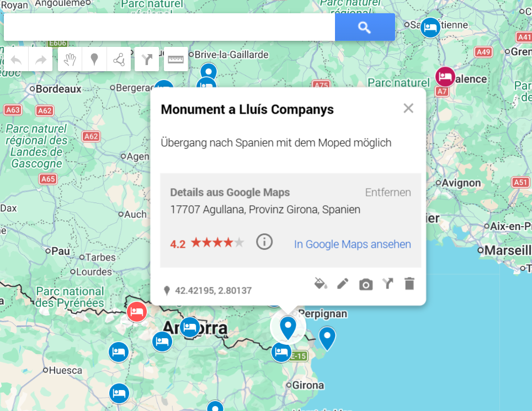The height and width of the screenshot is (411, 532).
Task: Select the Add marker tool
Action: (x=94, y=59)
